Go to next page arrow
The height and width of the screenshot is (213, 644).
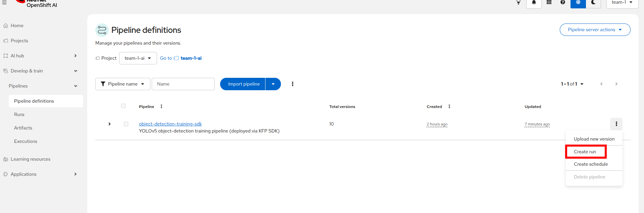616,84
